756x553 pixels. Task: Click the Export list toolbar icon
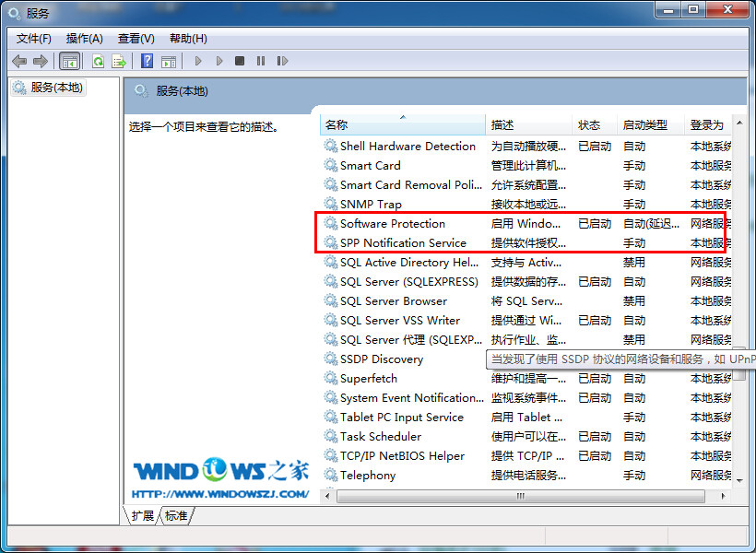point(119,61)
